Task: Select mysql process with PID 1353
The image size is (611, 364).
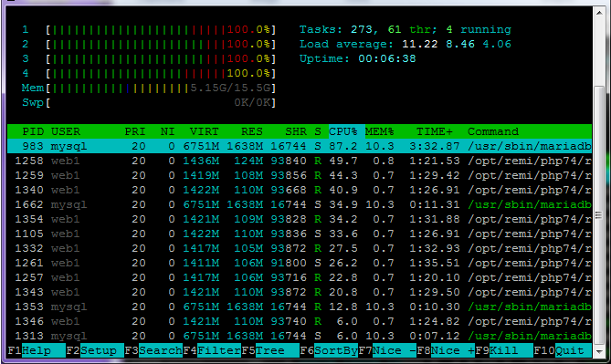Action: tap(300, 307)
